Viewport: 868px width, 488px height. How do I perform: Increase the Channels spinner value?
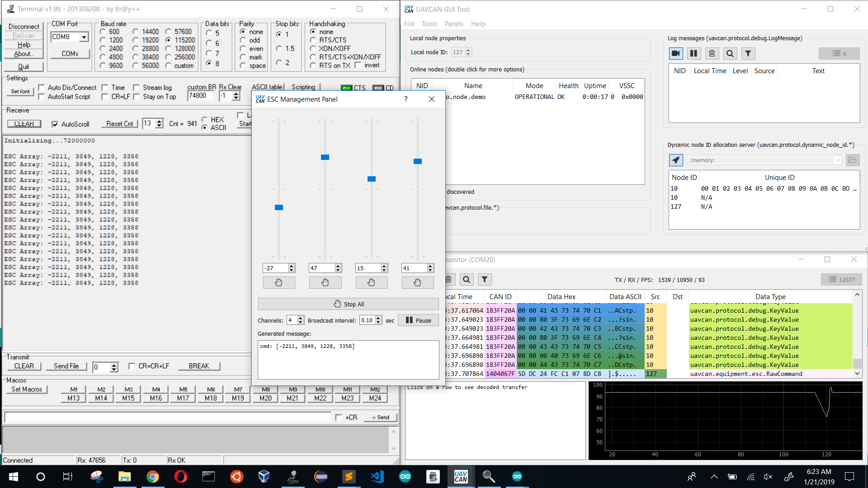pos(301,318)
